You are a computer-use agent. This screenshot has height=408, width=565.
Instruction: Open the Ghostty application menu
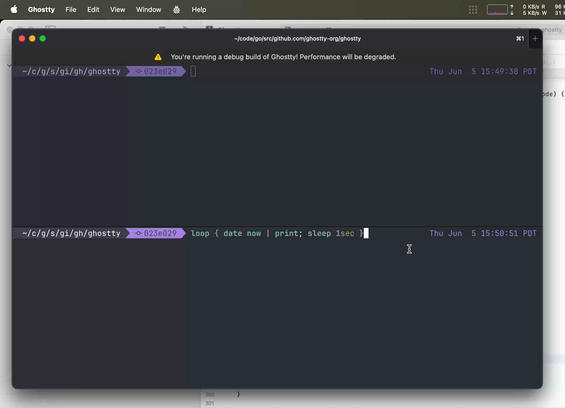tap(41, 10)
